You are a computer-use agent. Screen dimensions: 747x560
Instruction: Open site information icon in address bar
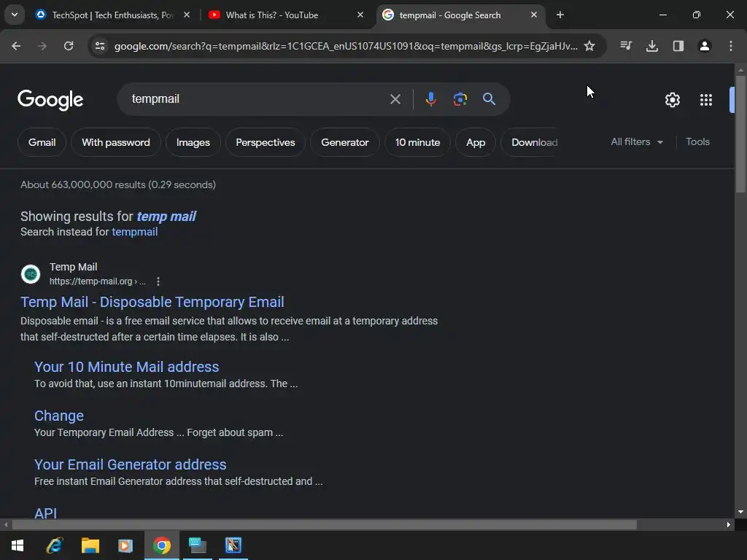pyautogui.click(x=100, y=46)
